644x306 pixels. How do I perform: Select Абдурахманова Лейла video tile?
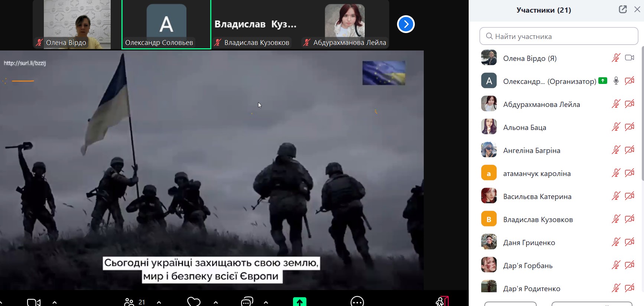click(x=345, y=25)
